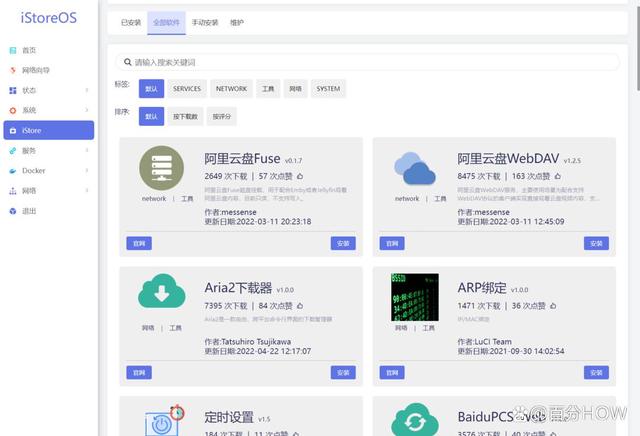Screen dimensions: 640x436
Task: Filter by SERVICES tag
Action: [x=187, y=89]
